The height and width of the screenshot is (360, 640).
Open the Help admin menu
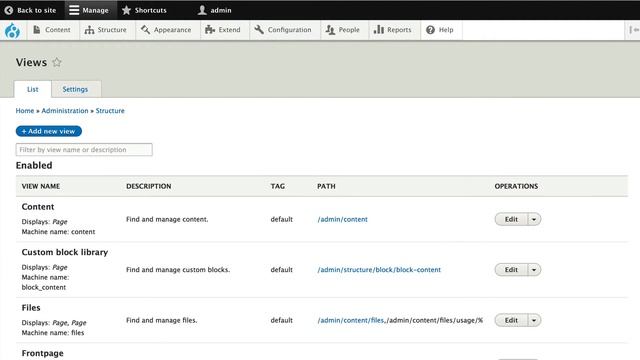point(440,30)
